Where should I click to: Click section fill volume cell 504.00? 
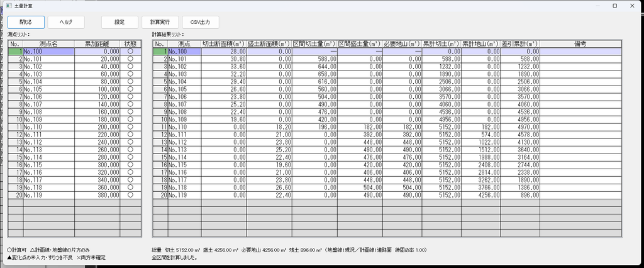point(360,187)
